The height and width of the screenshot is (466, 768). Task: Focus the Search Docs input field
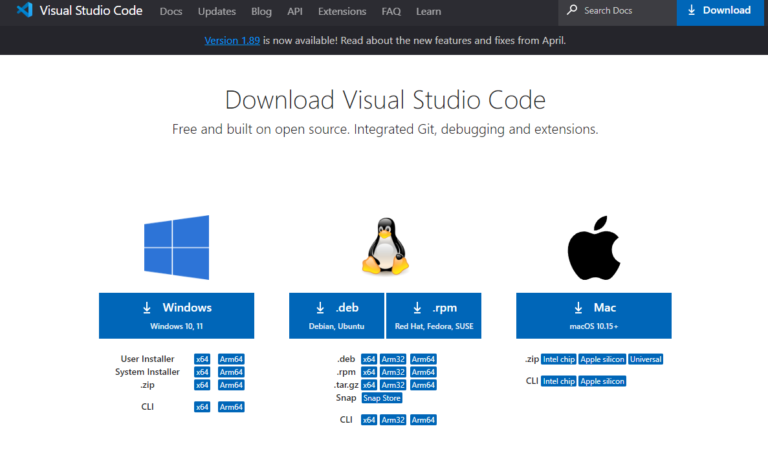click(x=625, y=11)
